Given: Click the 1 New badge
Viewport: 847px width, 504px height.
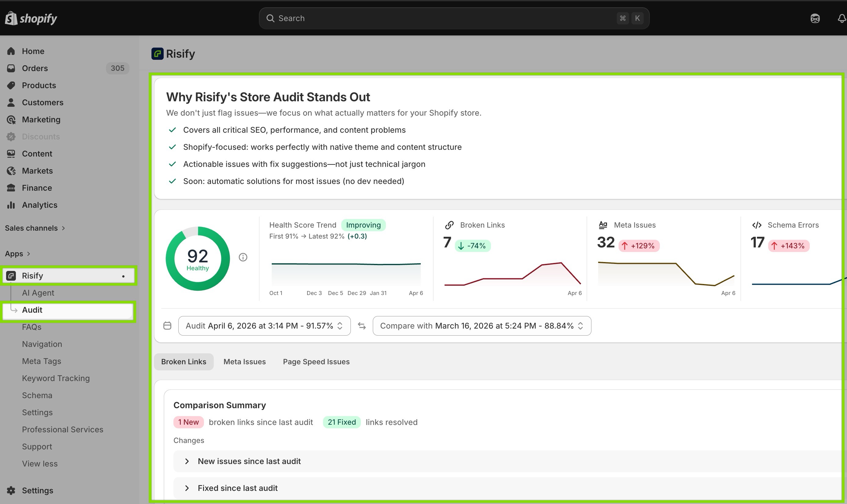Looking at the screenshot, I should pos(189,422).
